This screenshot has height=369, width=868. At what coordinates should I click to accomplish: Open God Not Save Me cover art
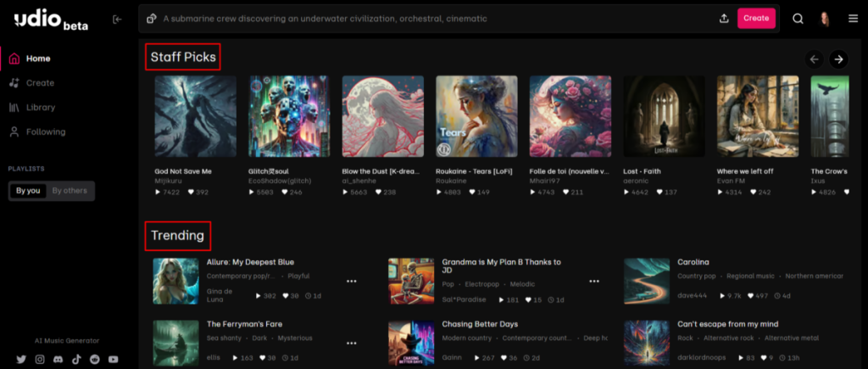coord(196,116)
